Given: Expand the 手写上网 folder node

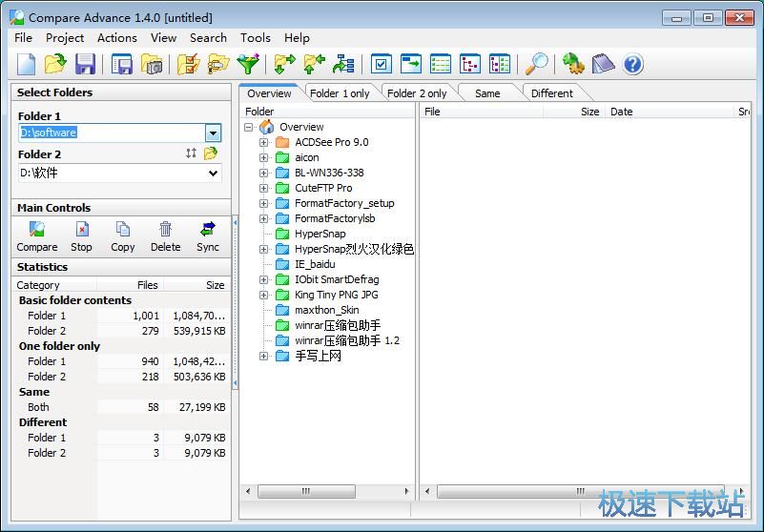Looking at the screenshot, I should point(263,357).
